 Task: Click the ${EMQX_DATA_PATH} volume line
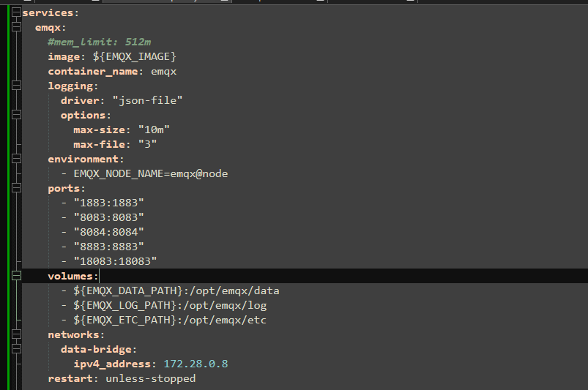[x=176, y=290]
